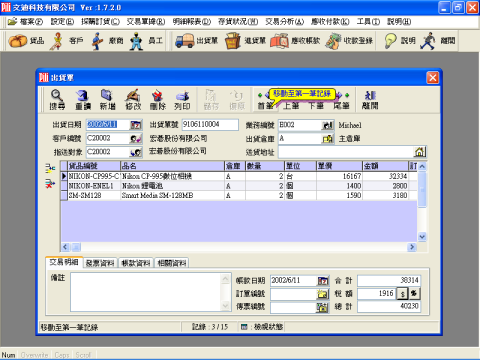Open the 客戶 (customers) toolbar icon
This screenshot has height=360, width=480.
tap(66, 41)
